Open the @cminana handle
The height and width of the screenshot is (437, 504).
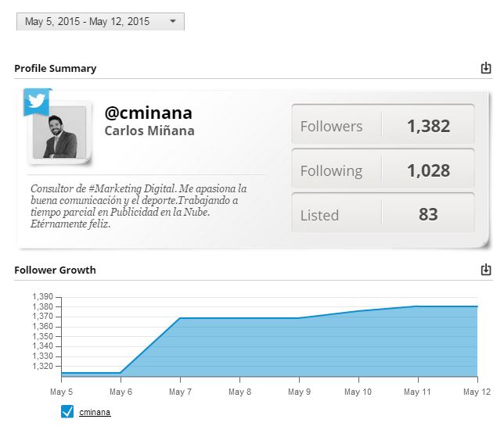[x=149, y=113]
